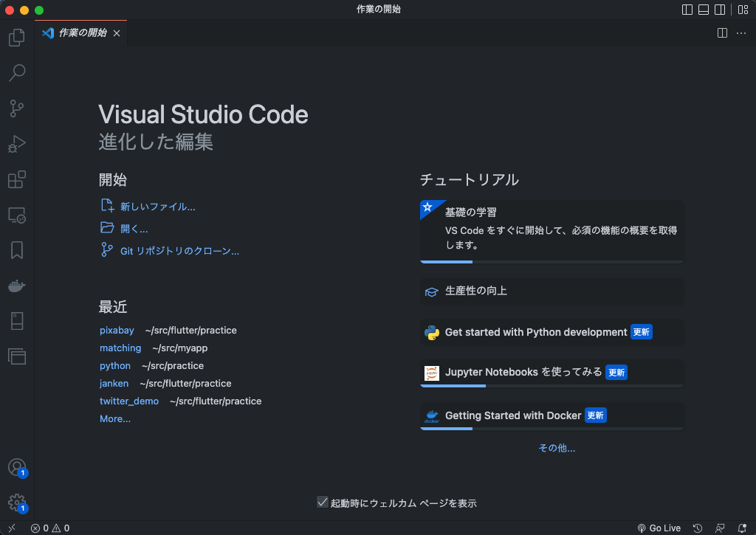Image resolution: width=756 pixels, height=535 pixels.
Task: Open the Extensions view
Action: 16,179
